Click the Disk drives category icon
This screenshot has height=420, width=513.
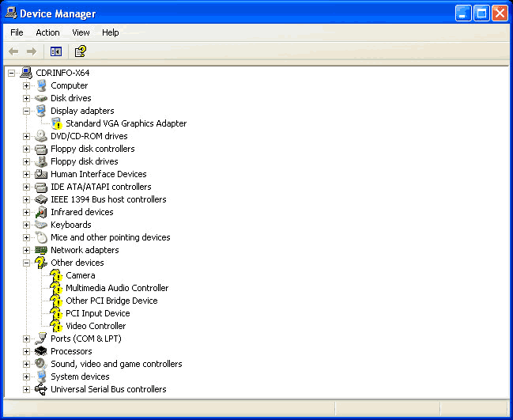coord(41,98)
